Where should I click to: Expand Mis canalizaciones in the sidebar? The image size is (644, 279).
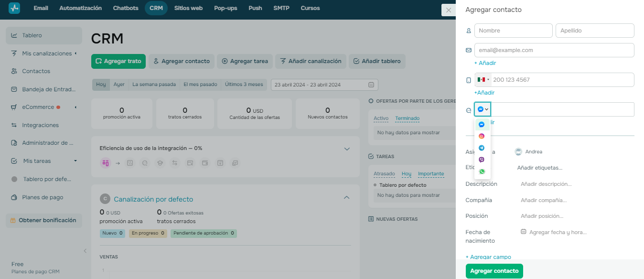pos(47,53)
